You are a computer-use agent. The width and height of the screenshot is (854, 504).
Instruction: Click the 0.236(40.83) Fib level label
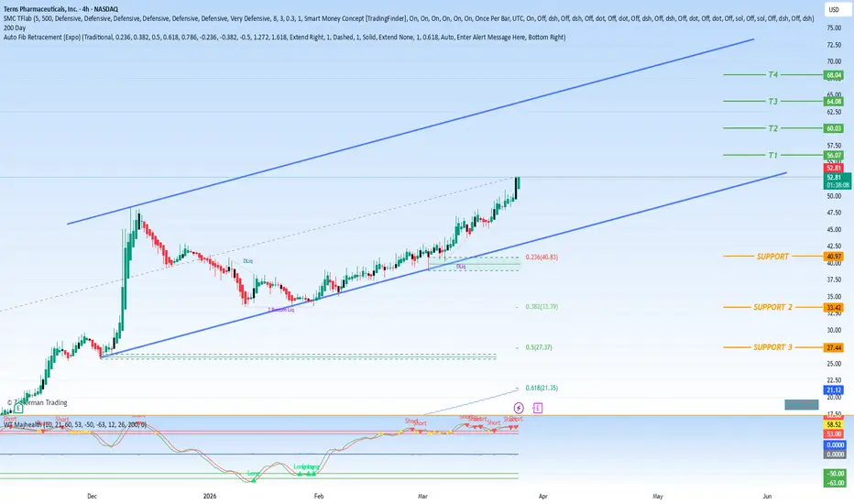[542, 257]
